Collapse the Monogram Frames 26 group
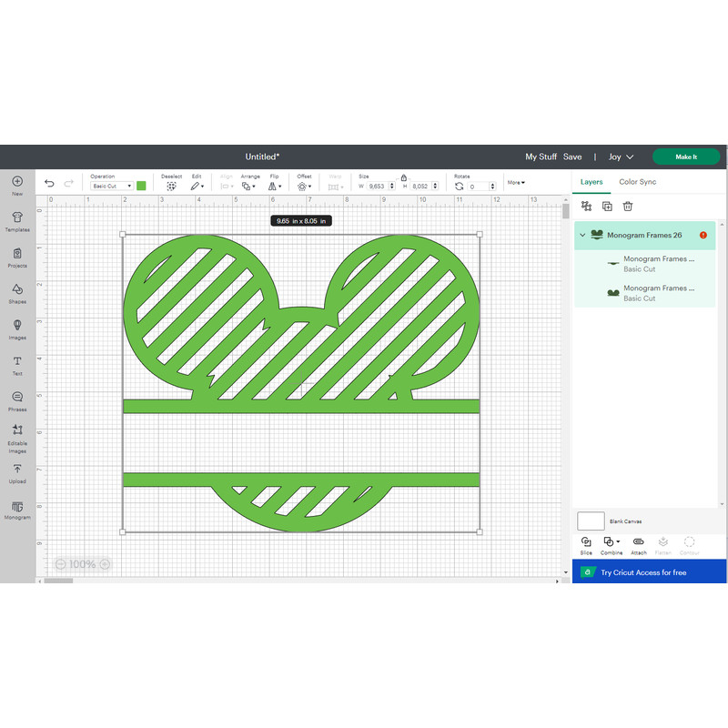 582,235
